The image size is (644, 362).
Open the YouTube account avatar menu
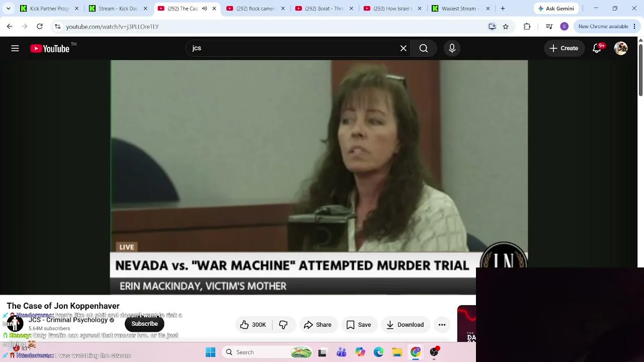(621, 48)
